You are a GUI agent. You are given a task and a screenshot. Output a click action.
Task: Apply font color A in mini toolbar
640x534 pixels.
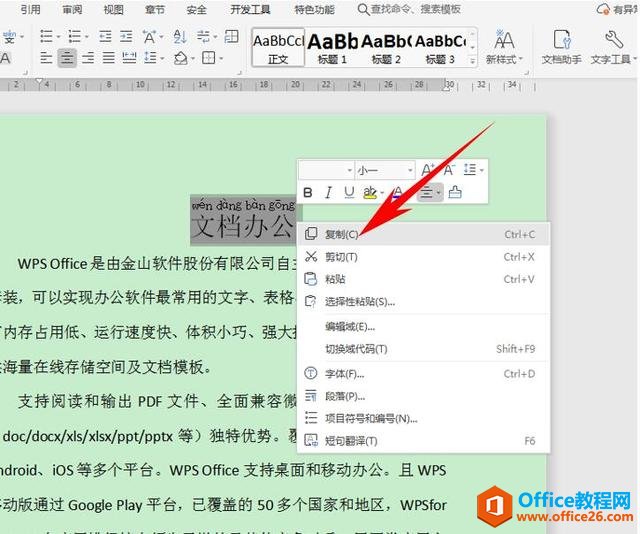click(398, 192)
